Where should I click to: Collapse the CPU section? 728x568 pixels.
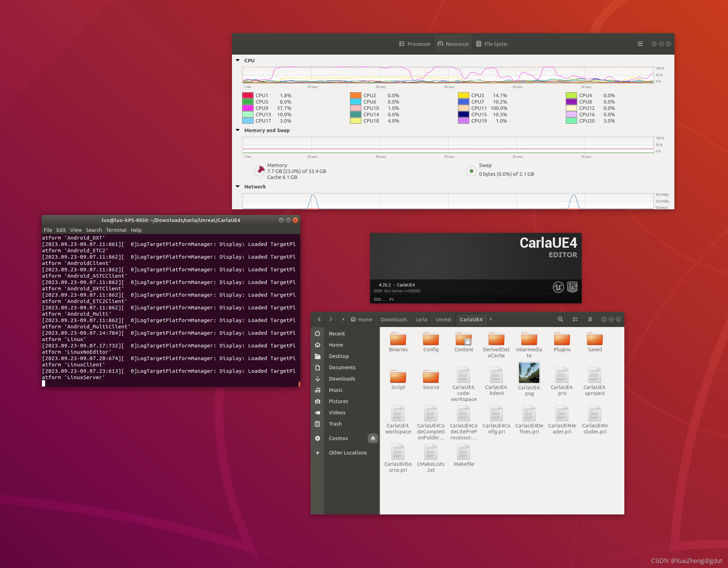238,60
